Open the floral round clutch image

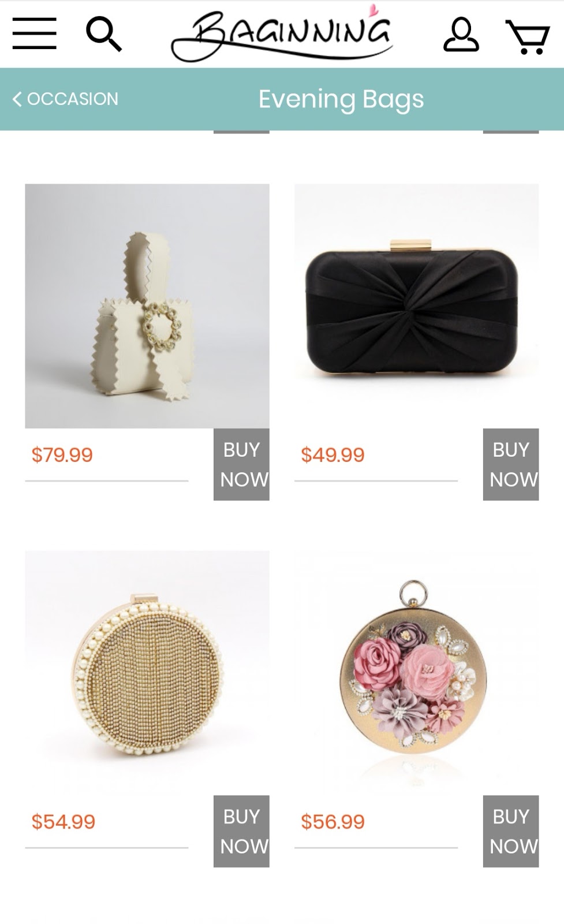(417, 673)
